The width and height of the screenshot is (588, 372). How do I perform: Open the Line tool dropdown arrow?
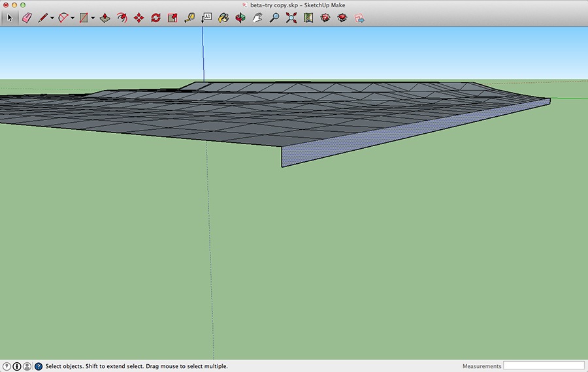coord(52,18)
